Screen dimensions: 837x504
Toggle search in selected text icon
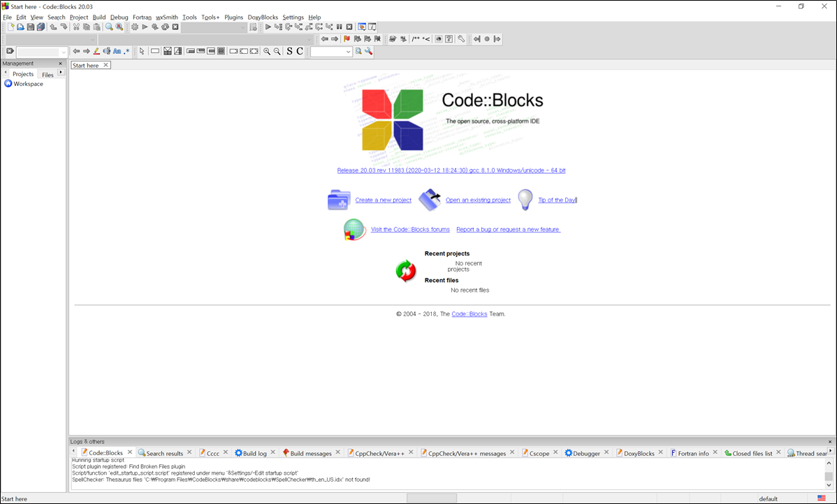point(107,51)
